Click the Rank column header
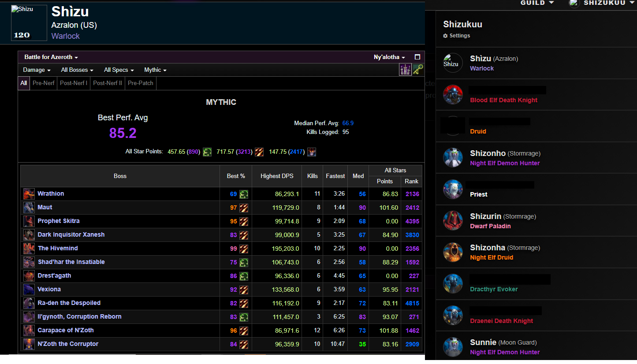 point(412,182)
